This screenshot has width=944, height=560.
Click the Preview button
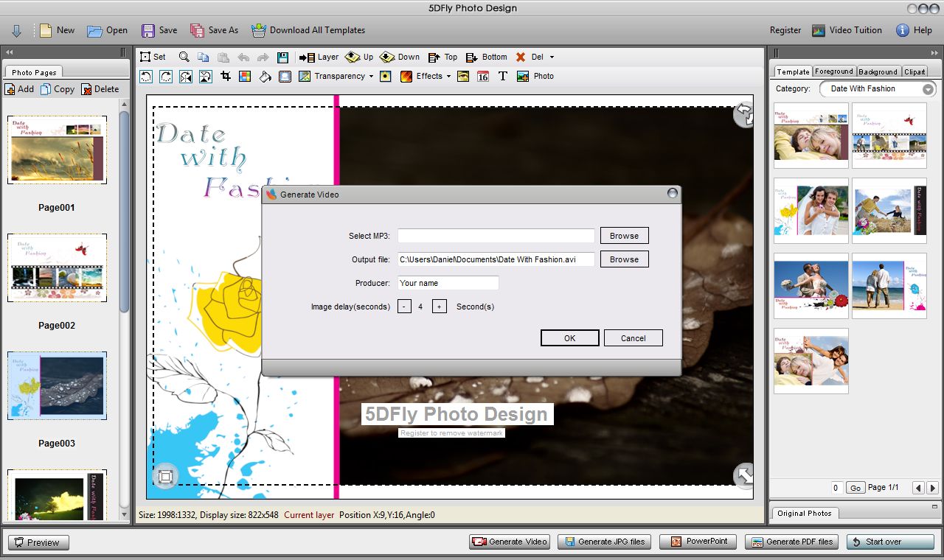tap(38, 542)
